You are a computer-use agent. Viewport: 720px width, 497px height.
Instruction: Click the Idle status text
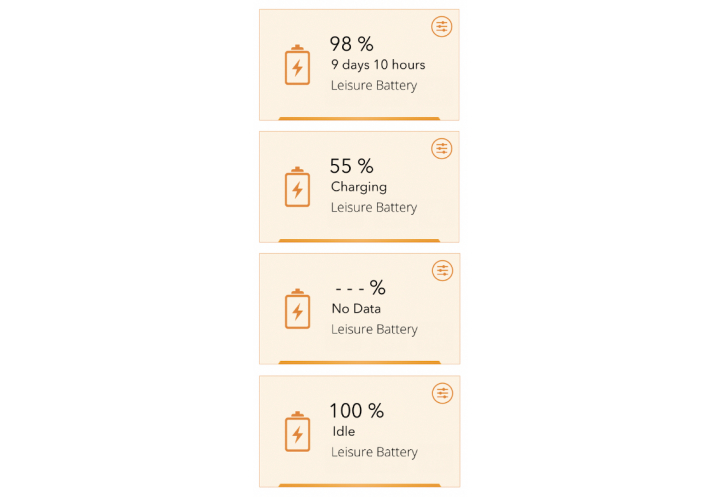click(x=343, y=431)
